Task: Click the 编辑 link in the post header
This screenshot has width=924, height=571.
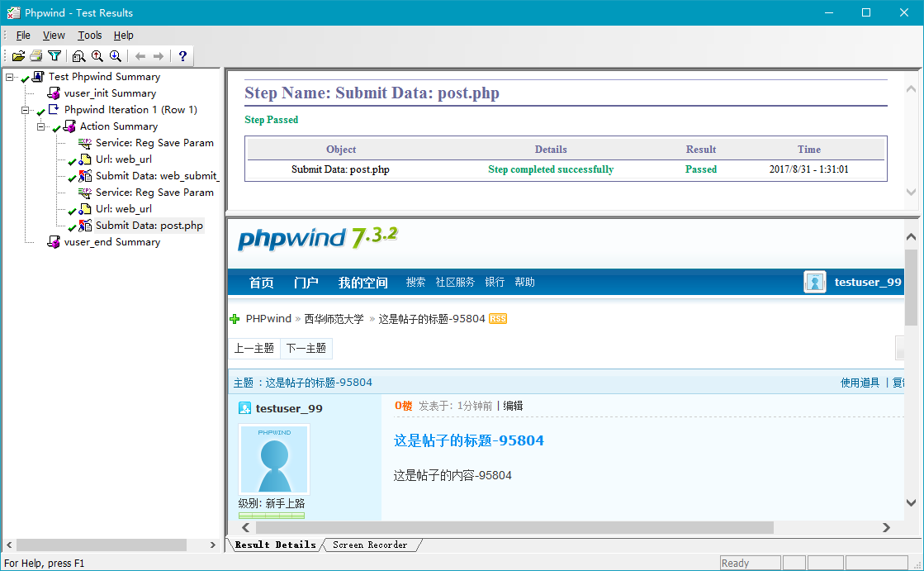Action: pyautogui.click(x=513, y=406)
